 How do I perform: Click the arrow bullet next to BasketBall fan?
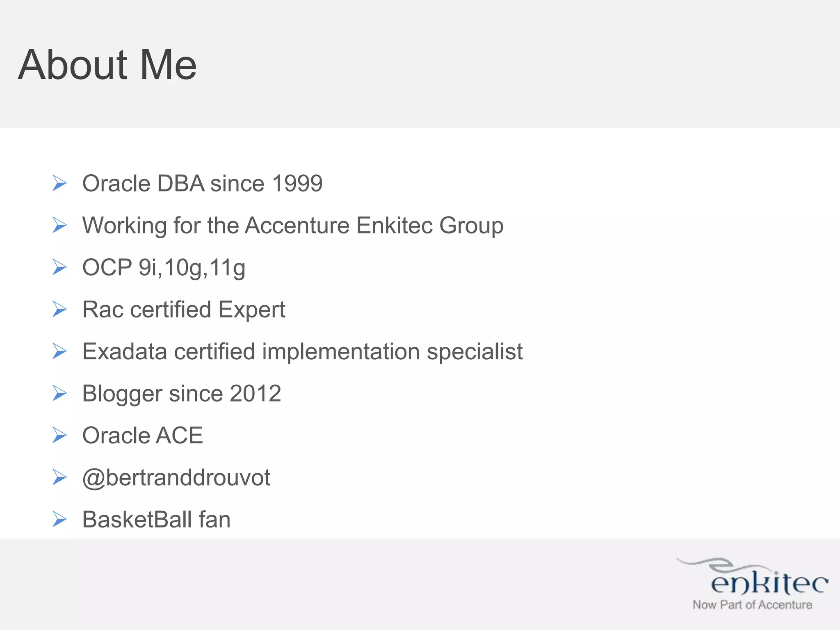[x=60, y=520]
